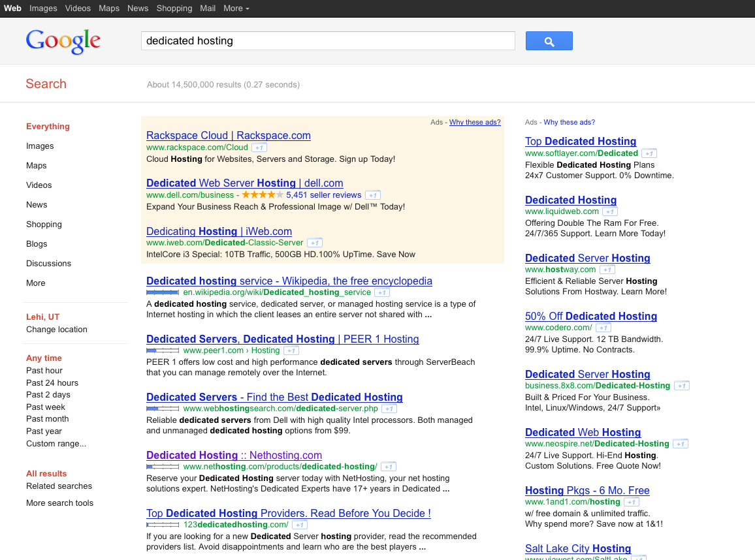
Task: Filter by Shopping in left sidebar
Action: [44, 225]
